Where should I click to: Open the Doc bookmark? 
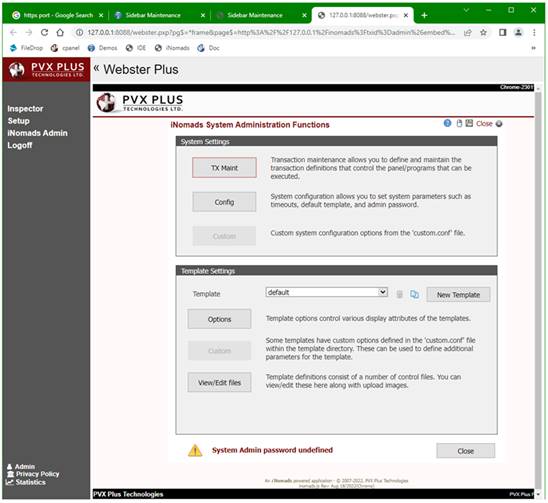208,48
